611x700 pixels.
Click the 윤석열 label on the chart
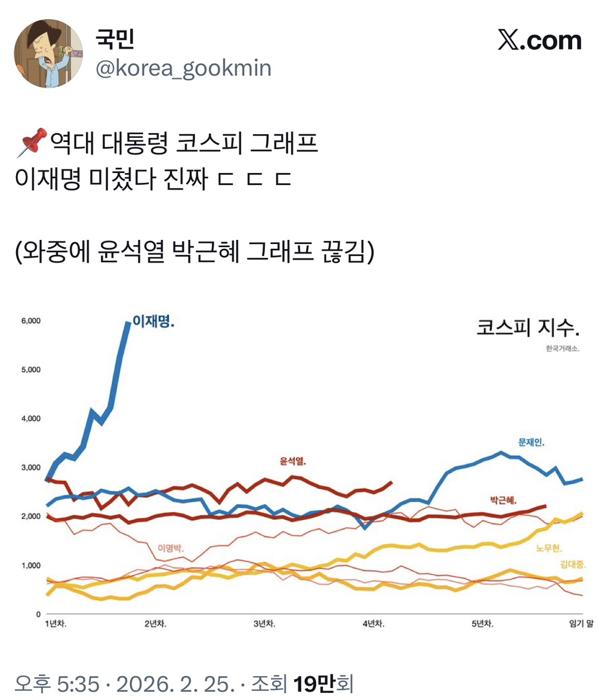[x=297, y=461]
